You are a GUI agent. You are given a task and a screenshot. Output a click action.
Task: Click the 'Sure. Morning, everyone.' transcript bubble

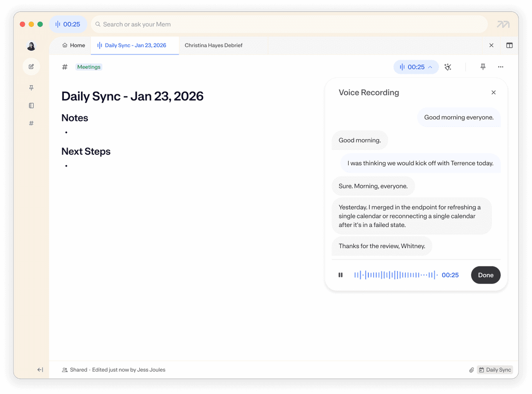coord(373,186)
